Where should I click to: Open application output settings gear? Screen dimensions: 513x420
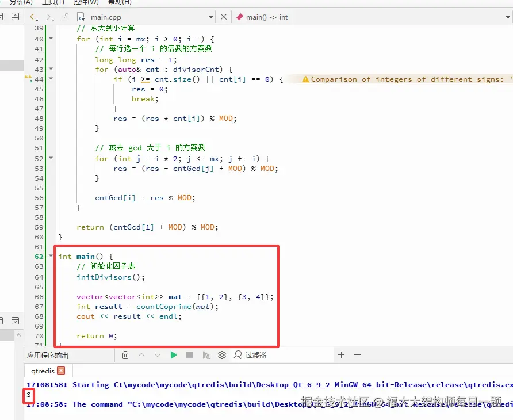click(222, 355)
